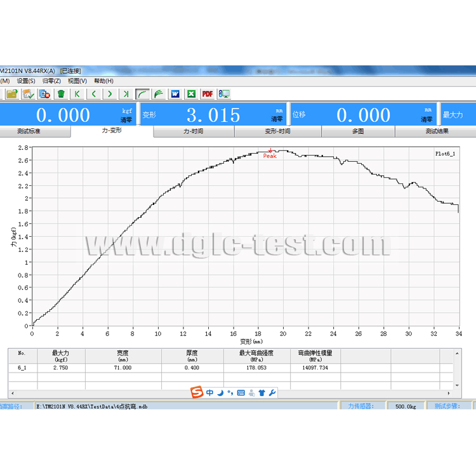The height and width of the screenshot is (476, 476).
Task: Click the multi-curve green chart icon
Action: pos(159,94)
